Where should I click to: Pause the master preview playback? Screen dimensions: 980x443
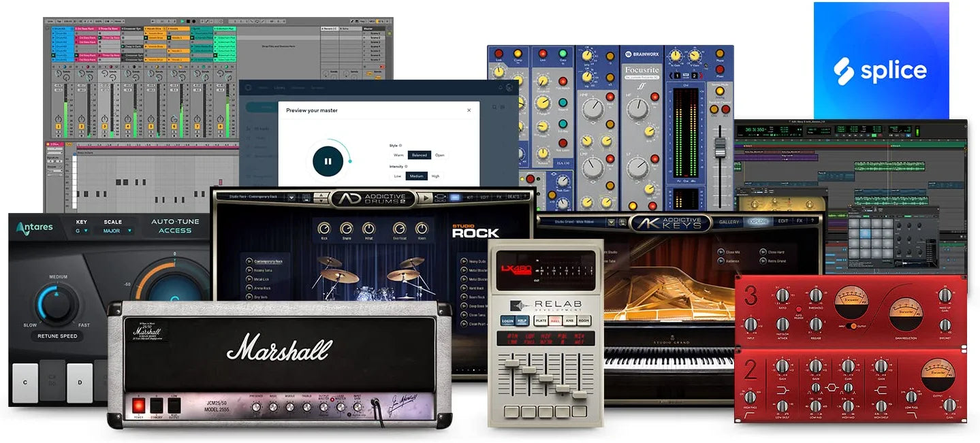[x=328, y=161]
